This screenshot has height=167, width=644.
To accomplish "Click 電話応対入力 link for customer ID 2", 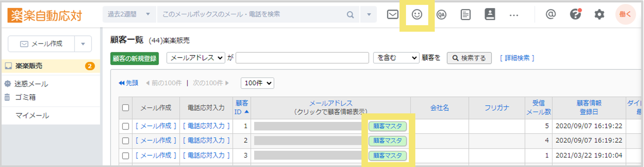I will pos(206,140).
